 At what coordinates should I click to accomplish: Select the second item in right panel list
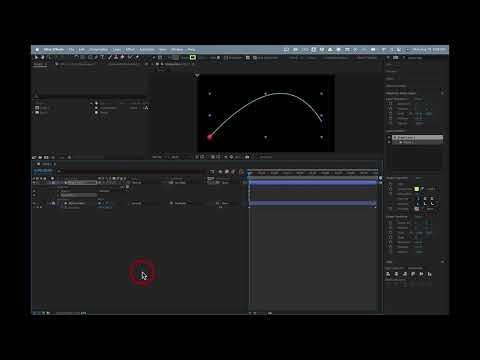(418, 142)
